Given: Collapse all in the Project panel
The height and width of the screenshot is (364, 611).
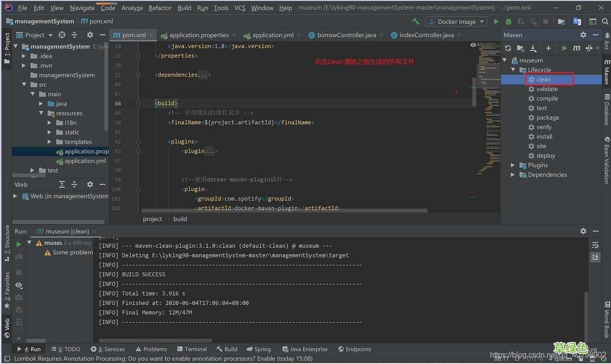Looking at the screenshot, I should (74, 35).
